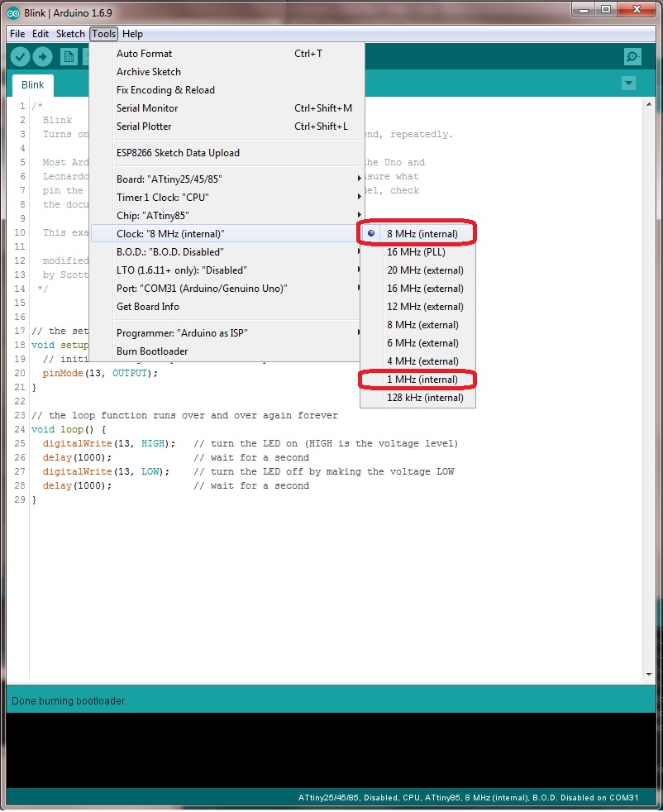Click the first "delay(1000);" on line 26

(77, 458)
